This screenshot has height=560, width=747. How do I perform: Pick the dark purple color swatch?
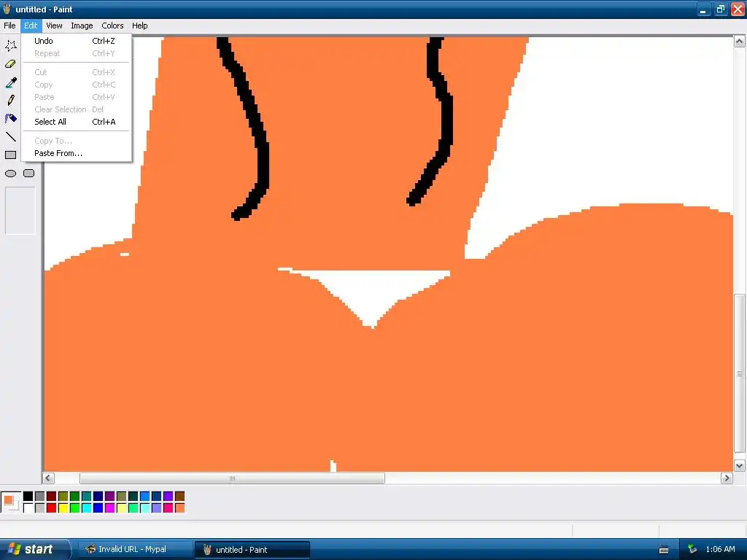(109, 497)
